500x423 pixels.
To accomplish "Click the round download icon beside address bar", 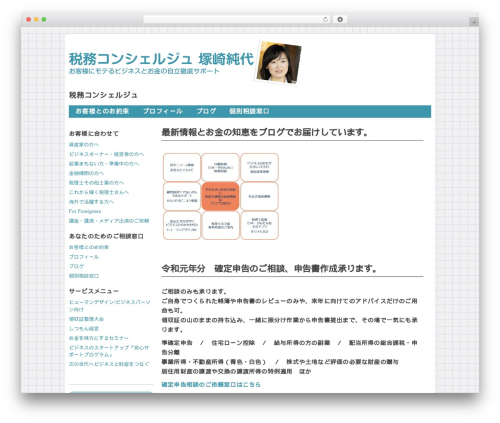I will [x=340, y=19].
